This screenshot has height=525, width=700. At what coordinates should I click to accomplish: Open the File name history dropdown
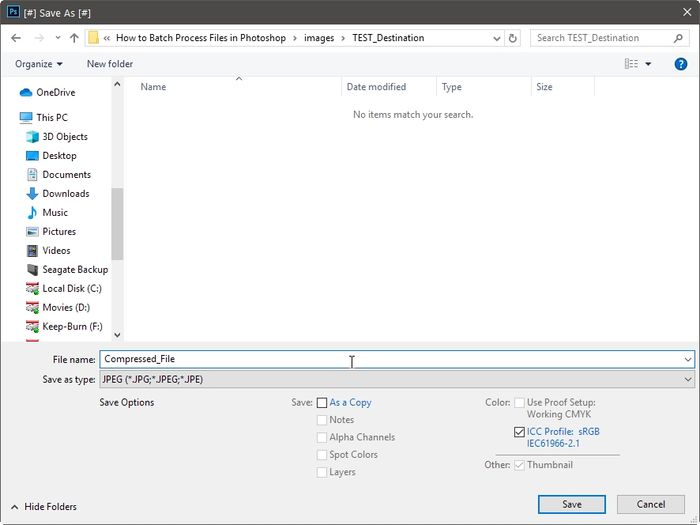pyautogui.click(x=688, y=359)
